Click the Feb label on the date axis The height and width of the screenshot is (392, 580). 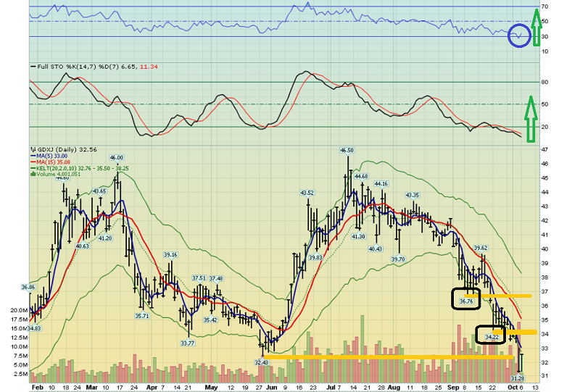click(x=36, y=387)
